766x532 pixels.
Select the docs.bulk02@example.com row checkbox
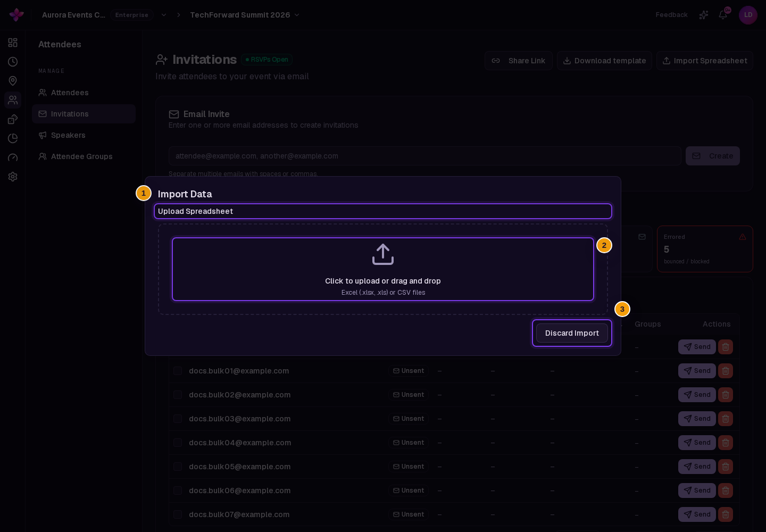178,395
